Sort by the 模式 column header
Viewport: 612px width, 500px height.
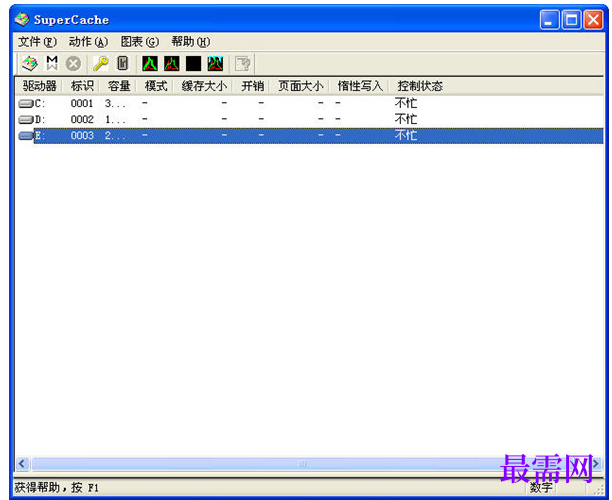point(156,86)
